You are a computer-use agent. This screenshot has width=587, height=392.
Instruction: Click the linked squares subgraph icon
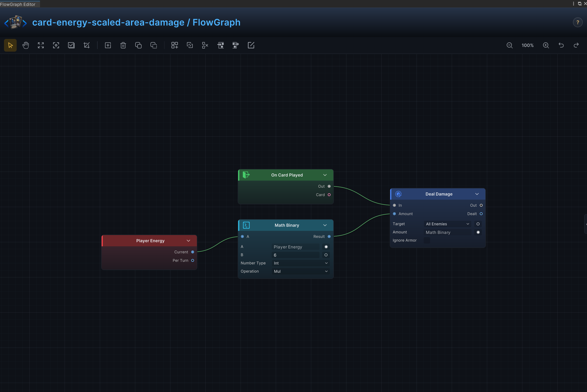[190, 45]
